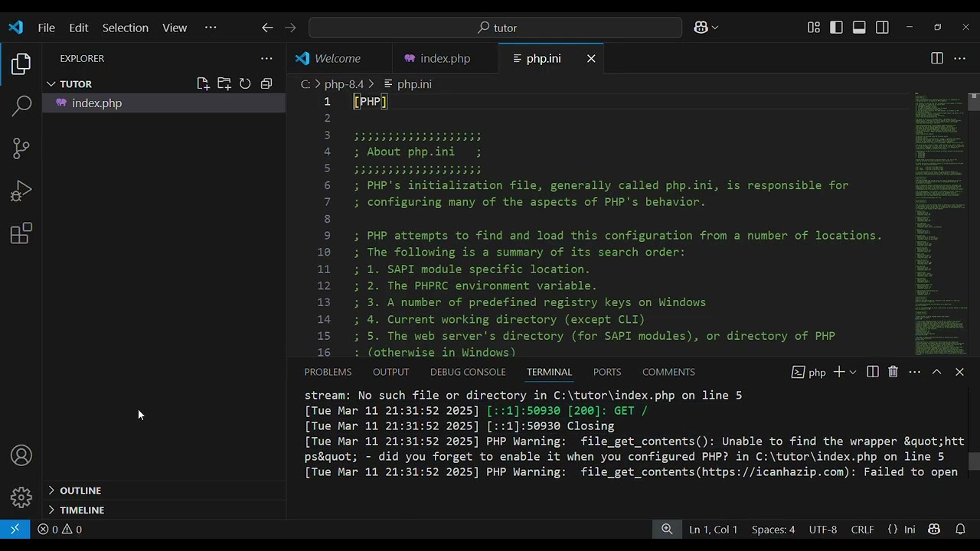Open notifications bell in status bar
Screen dimensions: 980x551
(960, 530)
